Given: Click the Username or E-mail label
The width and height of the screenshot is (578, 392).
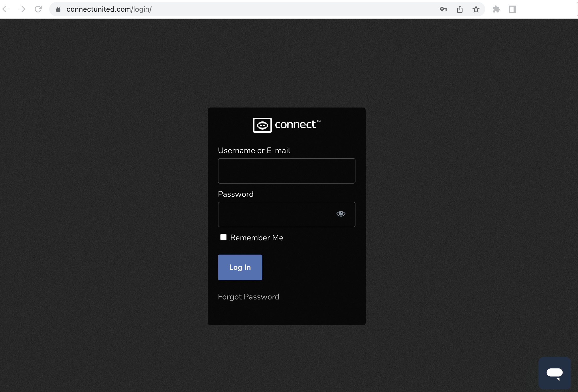Looking at the screenshot, I should 254,151.
